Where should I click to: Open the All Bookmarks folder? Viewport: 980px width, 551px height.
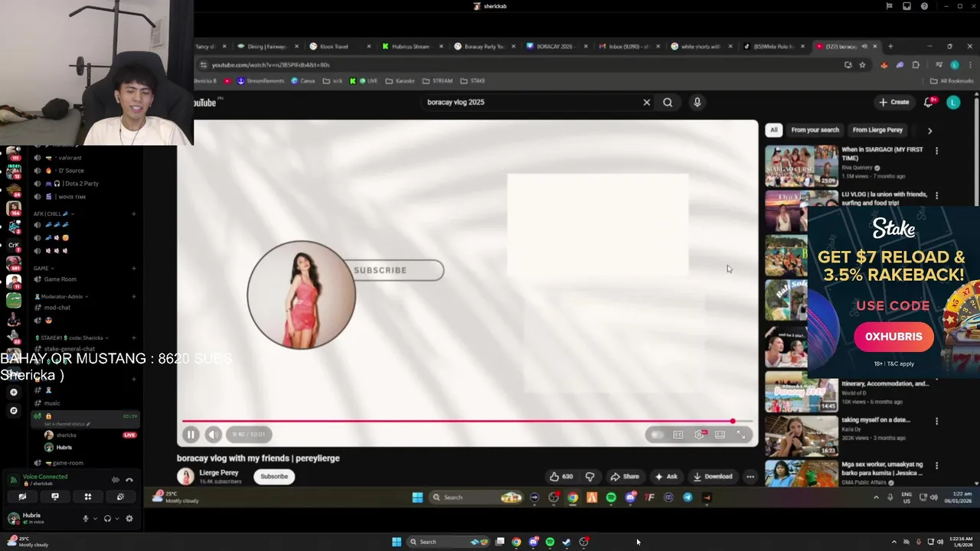(x=951, y=80)
